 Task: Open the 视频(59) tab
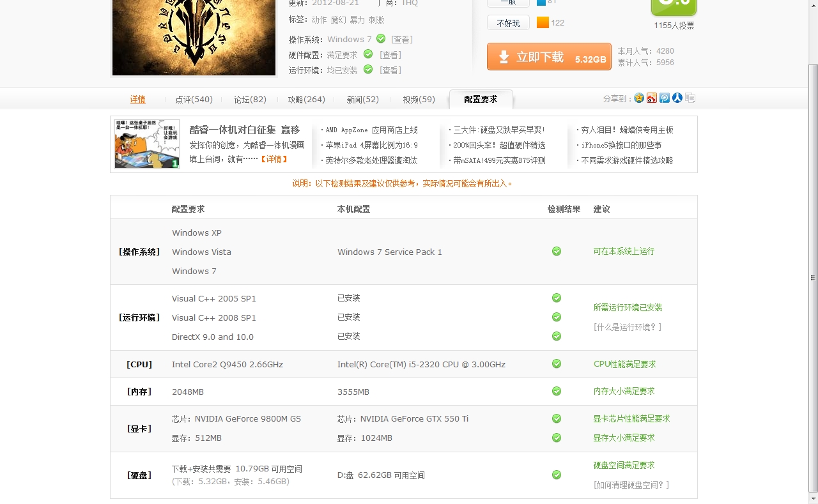(419, 100)
